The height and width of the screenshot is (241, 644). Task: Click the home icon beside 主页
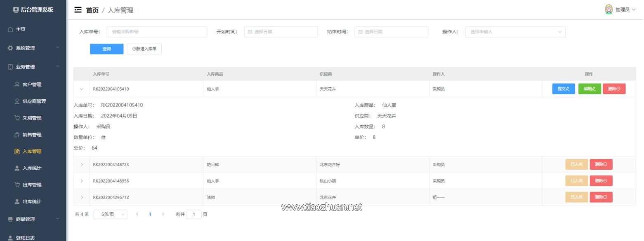coord(10,30)
